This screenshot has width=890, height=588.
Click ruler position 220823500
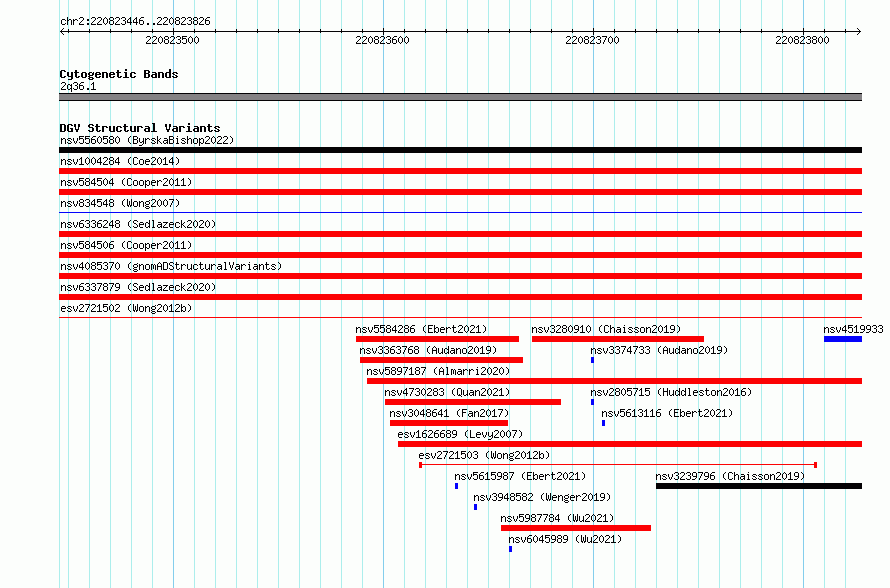tap(173, 40)
